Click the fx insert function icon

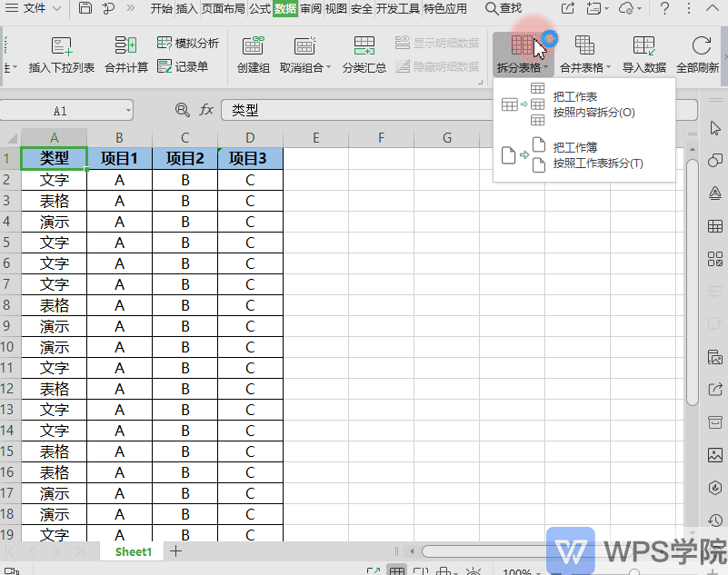click(x=206, y=110)
